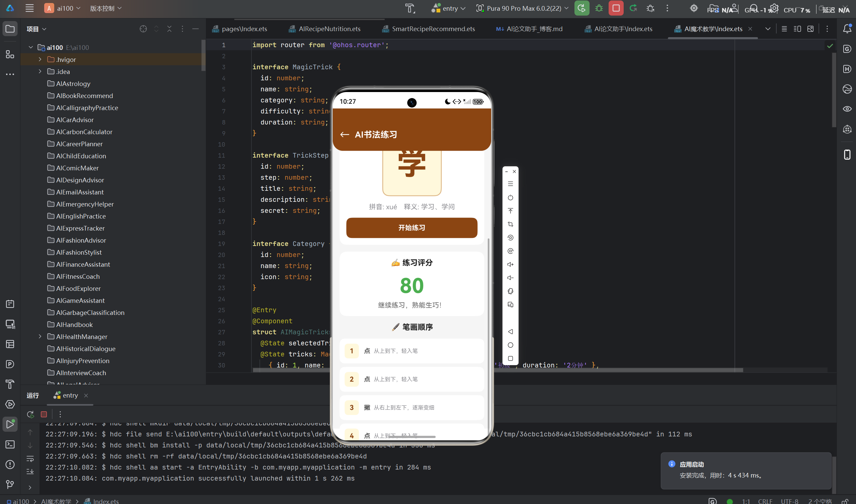Tap the back arrow beside AI书法练习
Viewport: 856px width, 504px height.
tap(344, 135)
